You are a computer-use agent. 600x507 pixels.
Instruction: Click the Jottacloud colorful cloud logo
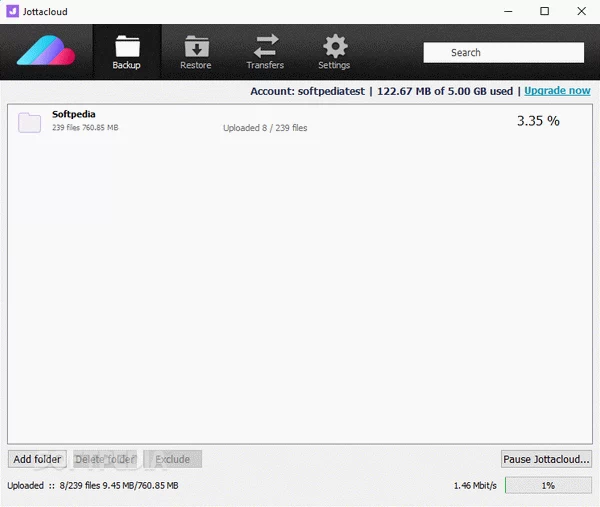pos(46,51)
